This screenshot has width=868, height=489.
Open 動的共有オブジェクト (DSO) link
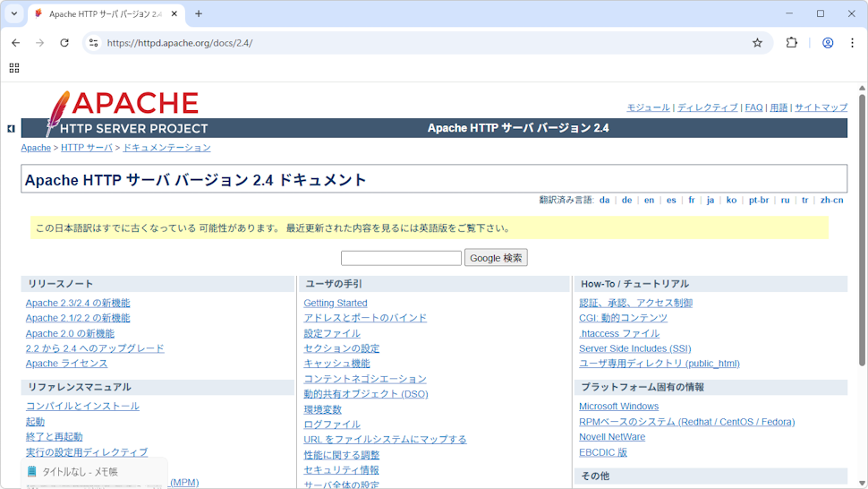pos(366,394)
